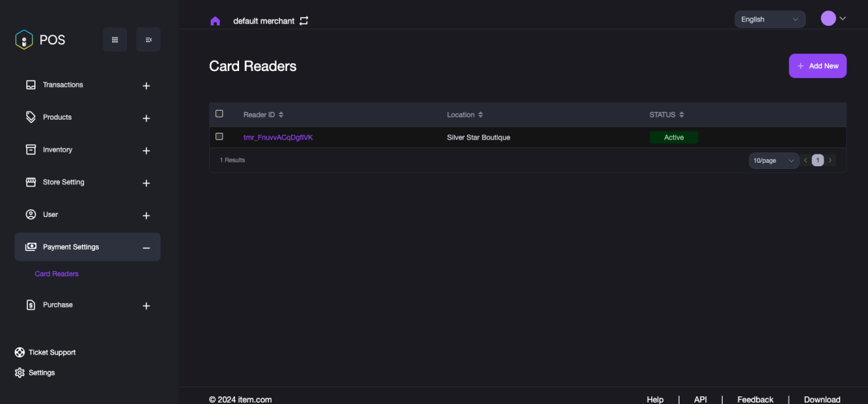The height and width of the screenshot is (404, 868).
Task: Click the Products tag icon
Action: click(x=31, y=117)
